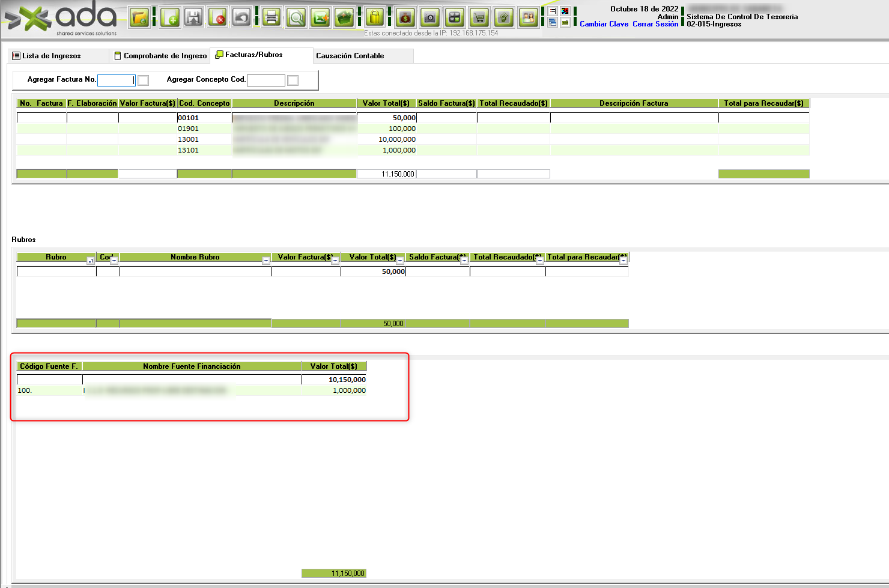Toggle the checkbox next to Agregar Factura No.
889x588 pixels.
(x=143, y=80)
